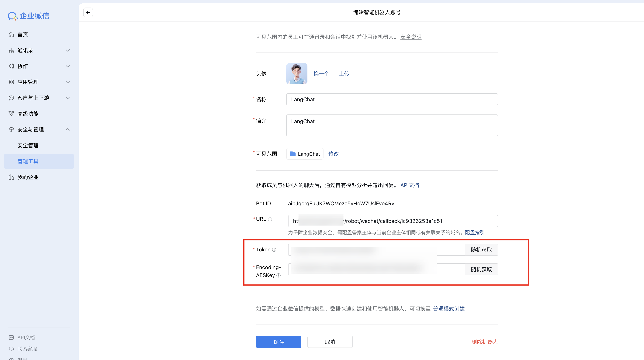
Task: Click the EncodingAESKey info icon
Action: click(x=279, y=275)
